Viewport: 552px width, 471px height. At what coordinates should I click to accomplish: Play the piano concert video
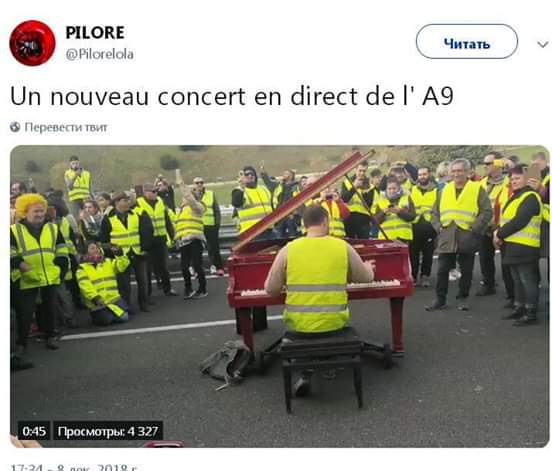point(280,296)
